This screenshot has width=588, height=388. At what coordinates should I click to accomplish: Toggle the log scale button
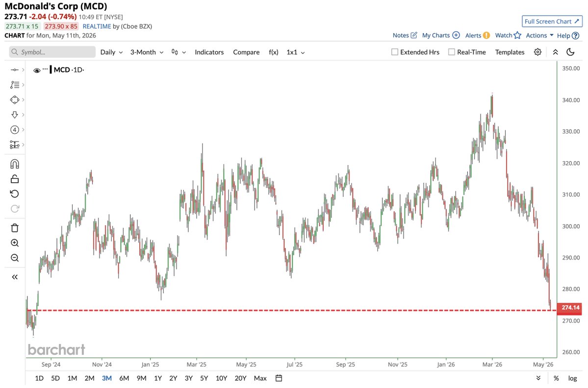pyautogui.click(x=572, y=378)
